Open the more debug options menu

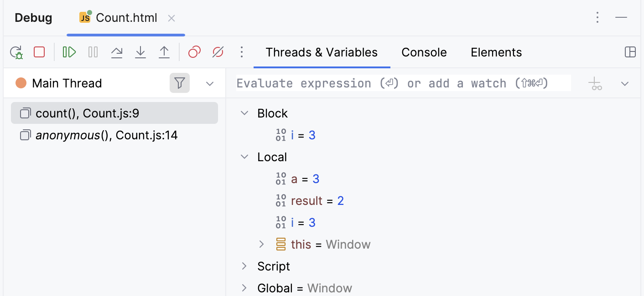tap(241, 52)
